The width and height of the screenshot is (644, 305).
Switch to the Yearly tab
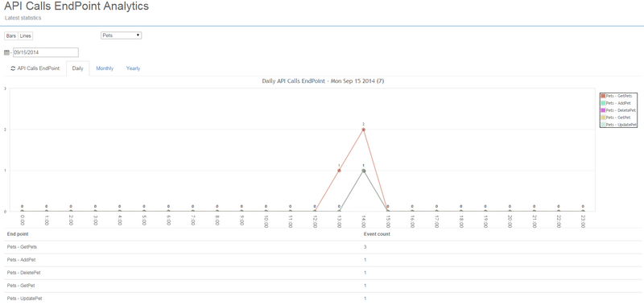(x=133, y=68)
